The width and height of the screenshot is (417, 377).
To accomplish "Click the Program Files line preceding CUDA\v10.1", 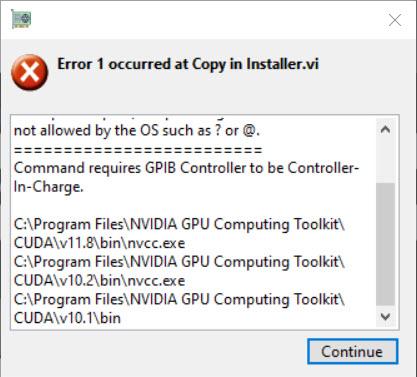I will (x=179, y=299).
